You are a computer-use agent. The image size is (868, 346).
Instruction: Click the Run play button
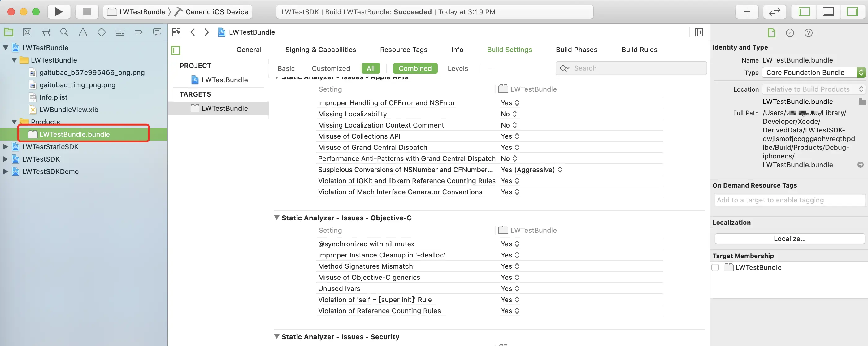[x=59, y=12]
